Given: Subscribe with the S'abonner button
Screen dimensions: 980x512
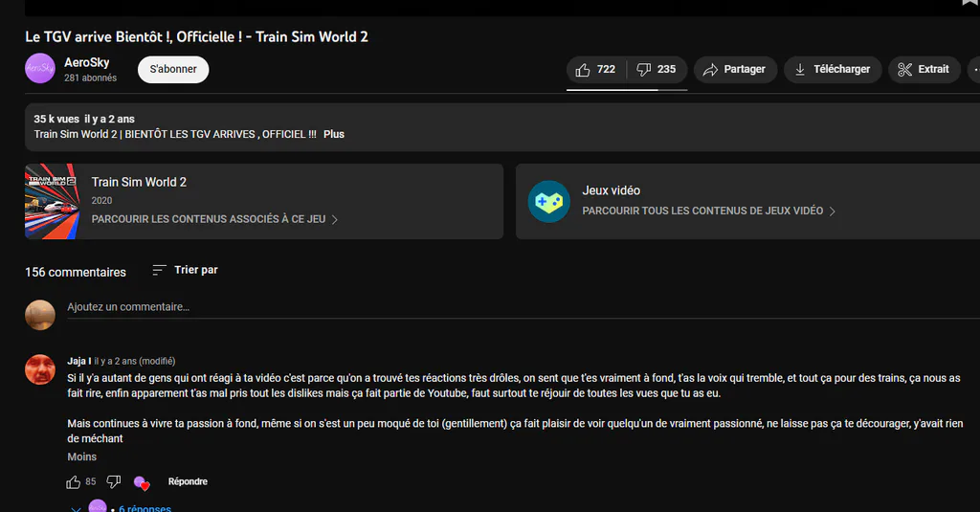Looking at the screenshot, I should [x=173, y=70].
